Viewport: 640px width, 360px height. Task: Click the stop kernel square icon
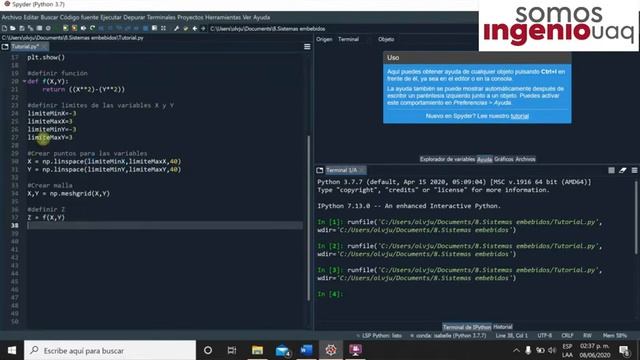(611, 170)
